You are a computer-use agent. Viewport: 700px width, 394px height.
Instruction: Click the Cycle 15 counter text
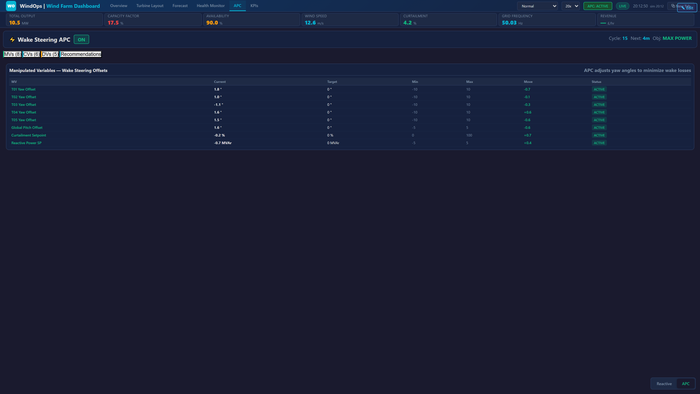point(618,38)
